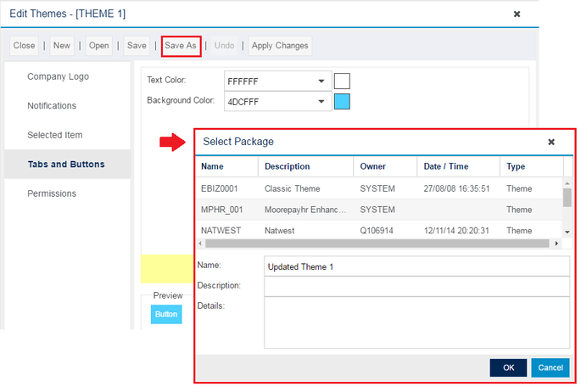The height and width of the screenshot is (392, 581).
Task: Click the Save As toolbar button
Action: (181, 46)
